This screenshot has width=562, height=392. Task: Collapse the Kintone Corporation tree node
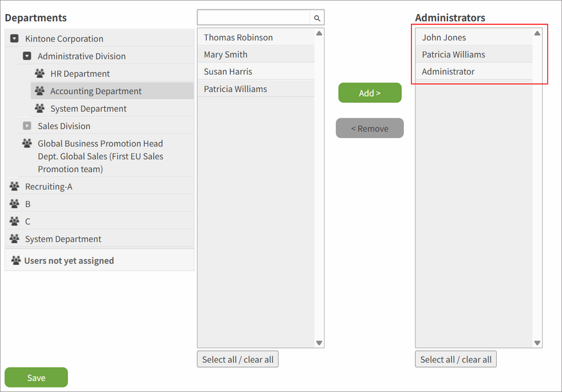click(x=13, y=38)
